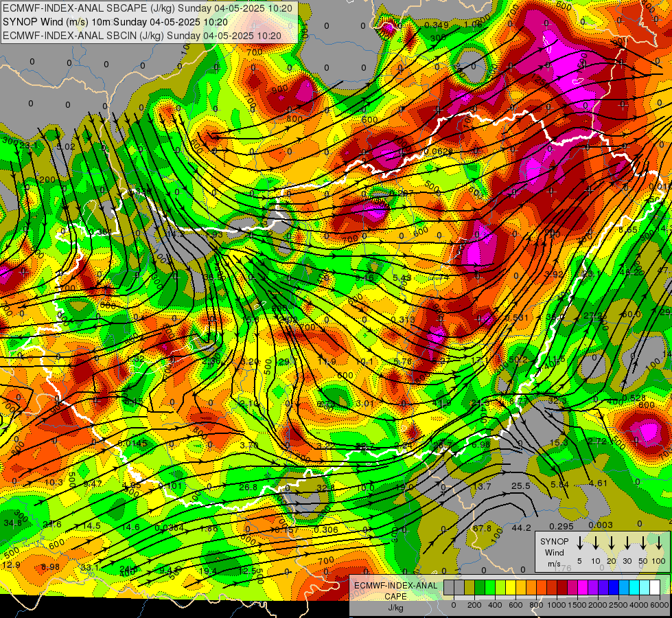
Task: Pick the purple swatch in CAPE legend
Action: 592,588
